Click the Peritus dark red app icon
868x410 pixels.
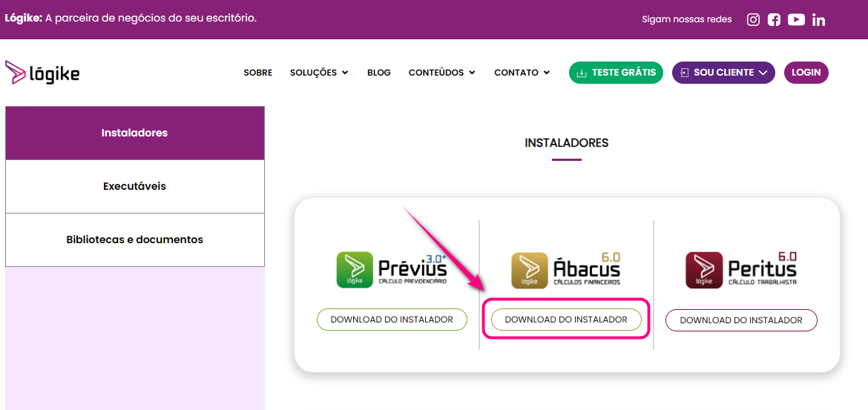coord(704,270)
